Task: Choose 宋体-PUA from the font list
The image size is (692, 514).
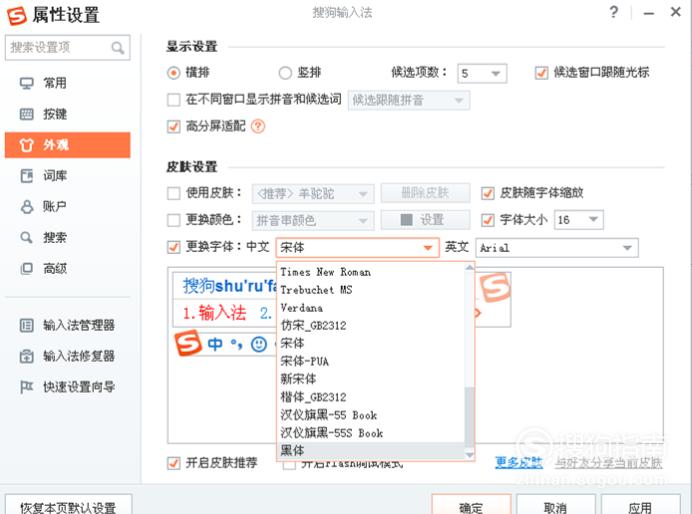Action: 371,361
